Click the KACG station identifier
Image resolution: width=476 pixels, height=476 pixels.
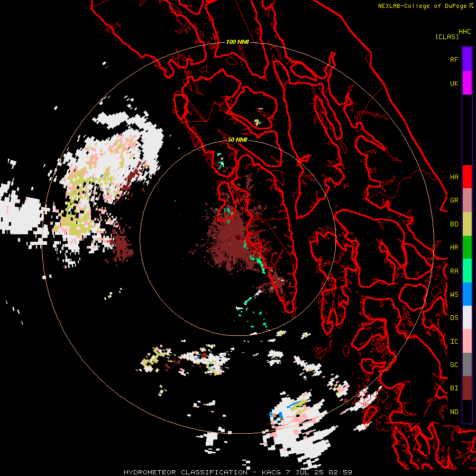coord(272,472)
